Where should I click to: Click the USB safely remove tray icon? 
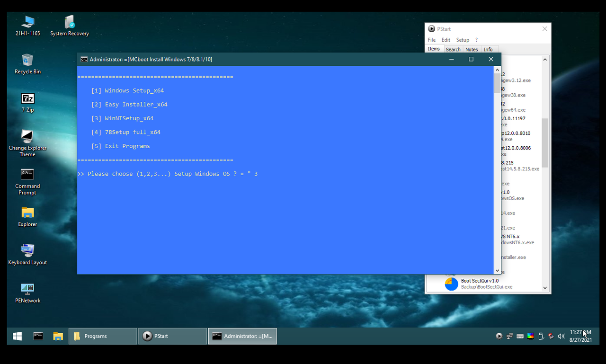541,336
